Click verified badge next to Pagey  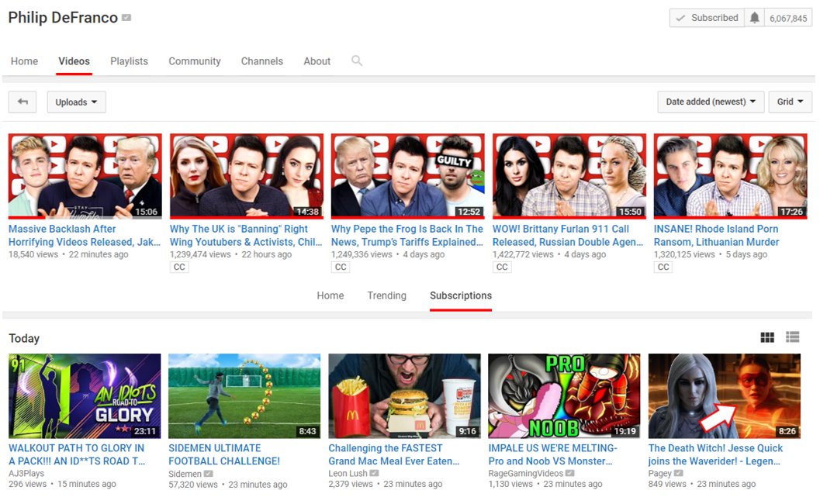click(x=678, y=473)
